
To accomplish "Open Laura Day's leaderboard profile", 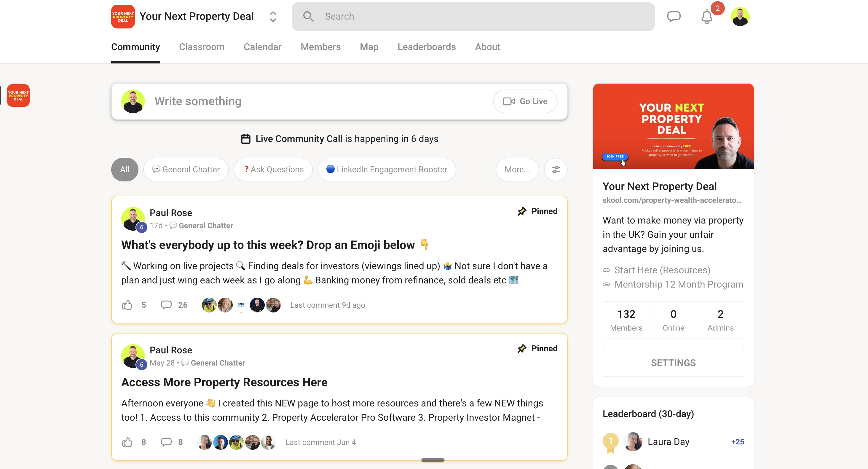I will click(x=668, y=441).
